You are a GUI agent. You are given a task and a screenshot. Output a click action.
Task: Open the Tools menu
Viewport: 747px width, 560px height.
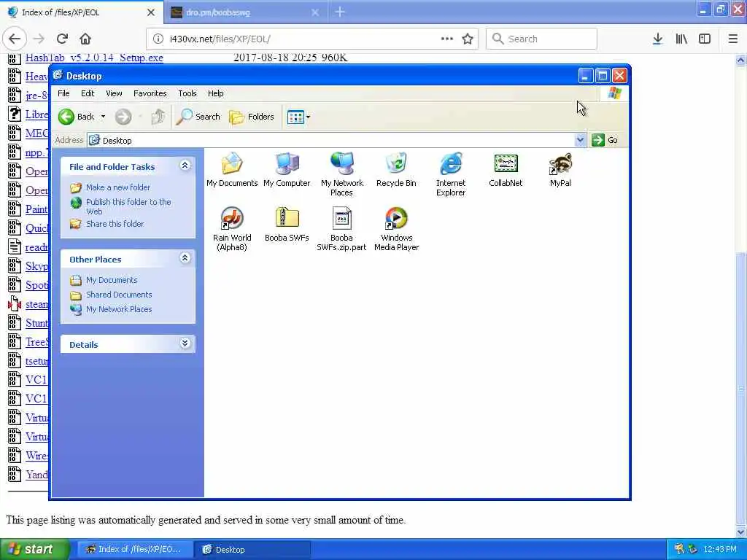tap(187, 93)
